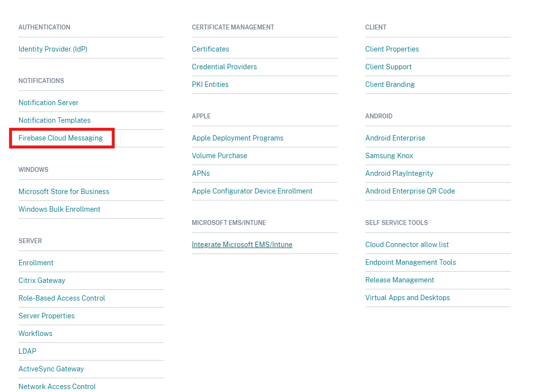Screen dimensions: 534x392
Task: Open the Android Enterprise link
Action: point(395,138)
